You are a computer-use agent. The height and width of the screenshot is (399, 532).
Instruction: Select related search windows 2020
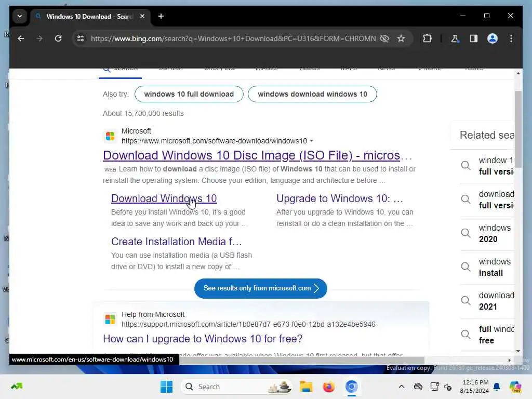click(x=487, y=233)
